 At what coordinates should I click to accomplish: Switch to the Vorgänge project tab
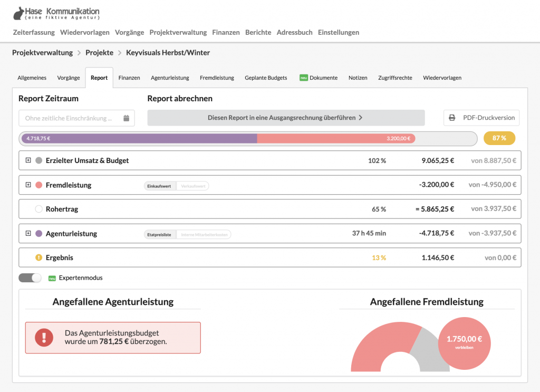[x=69, y=78]
